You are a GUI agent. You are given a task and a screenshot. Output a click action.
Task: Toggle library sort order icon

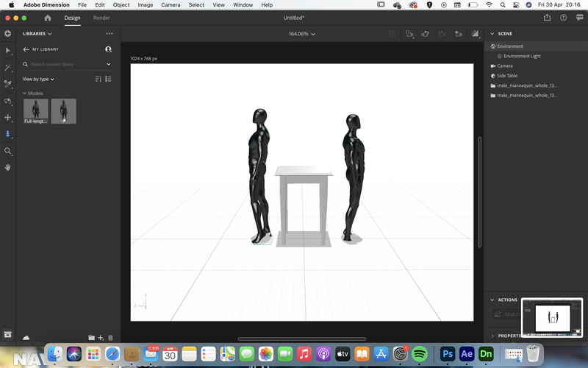[x=98, y=79]
